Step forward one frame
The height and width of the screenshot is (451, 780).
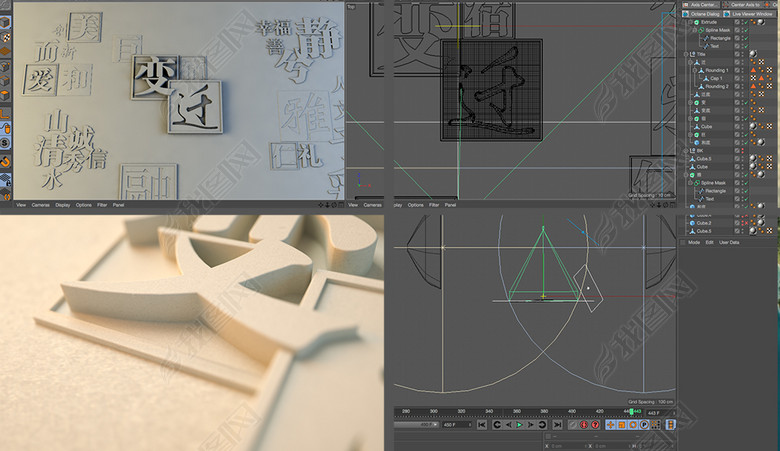530,425
